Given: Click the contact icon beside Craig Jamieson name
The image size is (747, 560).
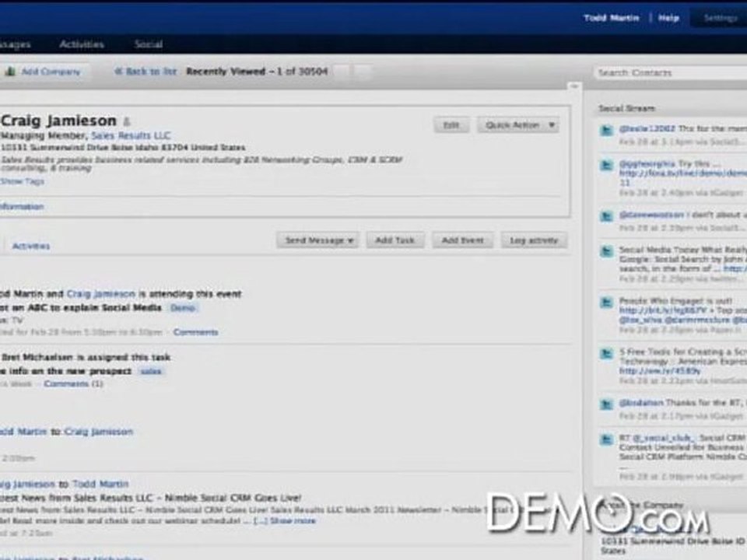Looking at the screenshot, I should [x=127, y=122].
